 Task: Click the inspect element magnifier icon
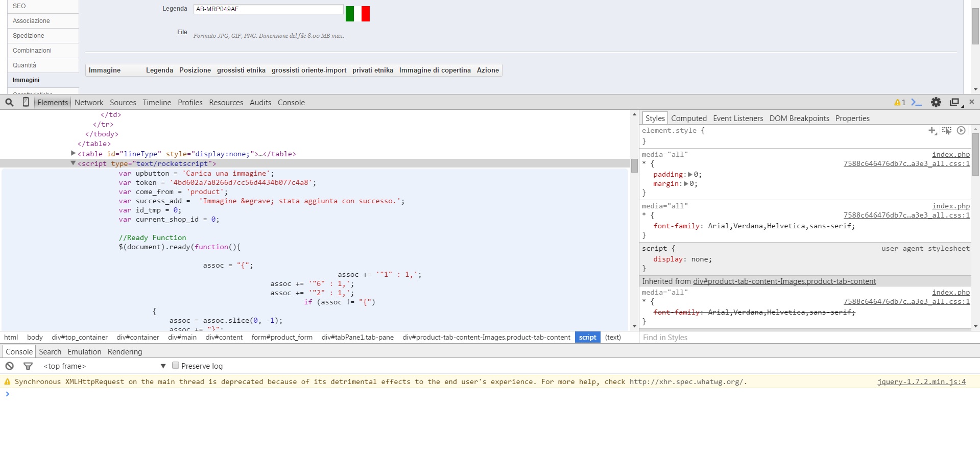click(x=9, y=102)
